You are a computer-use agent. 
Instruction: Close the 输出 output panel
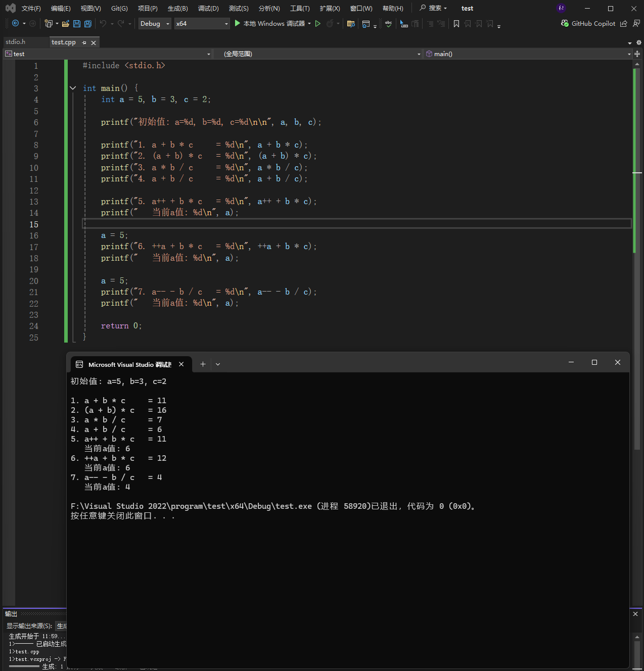(635, 614)
